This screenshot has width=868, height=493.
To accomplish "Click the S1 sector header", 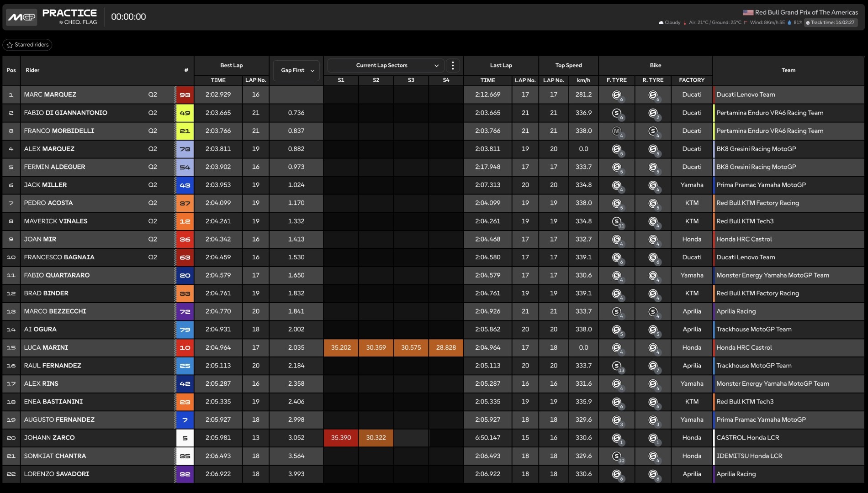I will click(341, 80).
